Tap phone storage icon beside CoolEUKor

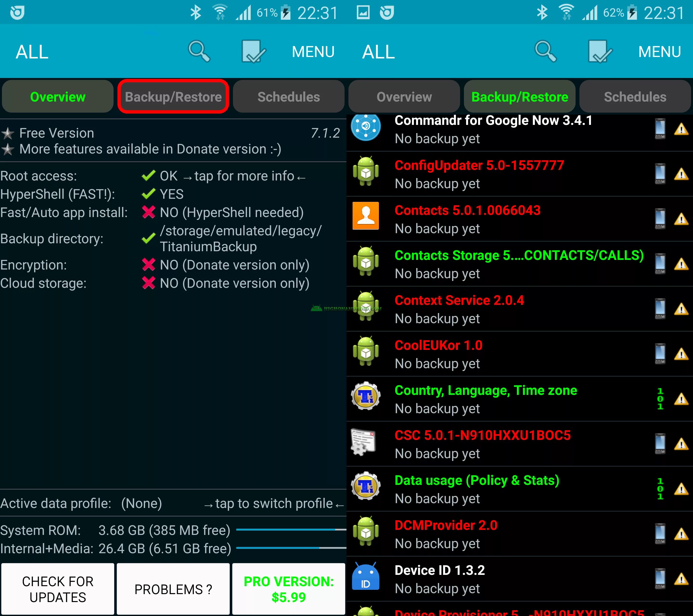[x=660, y=354]
